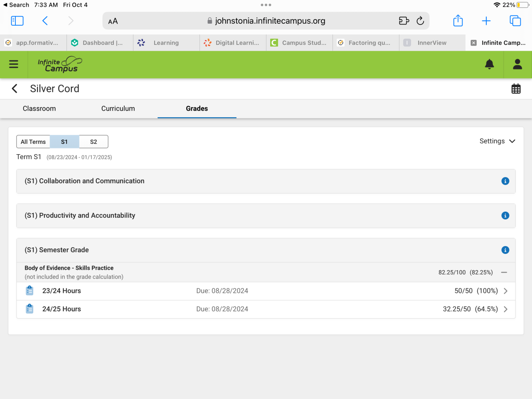Switch to the Curriculum tab

click(118, 108)
